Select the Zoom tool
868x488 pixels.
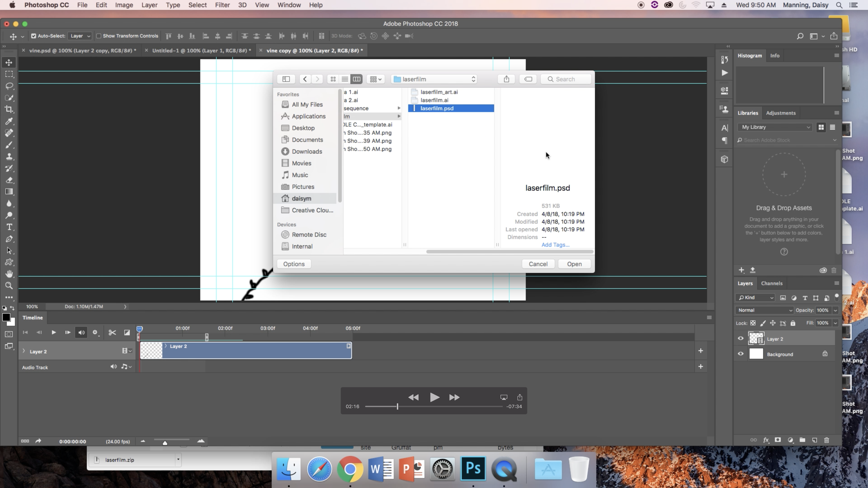tap(9, 286)
